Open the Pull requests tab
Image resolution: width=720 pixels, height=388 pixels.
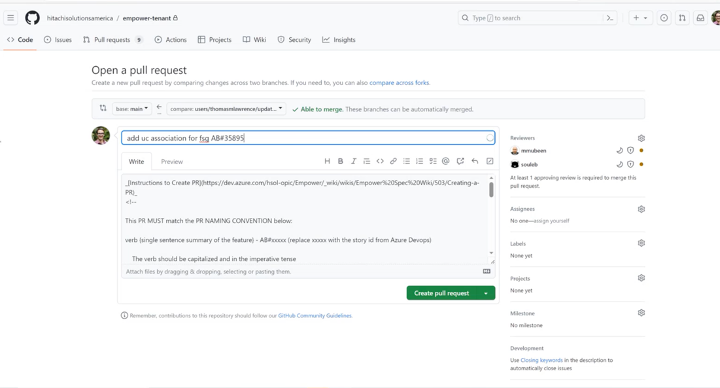[112, 40]
